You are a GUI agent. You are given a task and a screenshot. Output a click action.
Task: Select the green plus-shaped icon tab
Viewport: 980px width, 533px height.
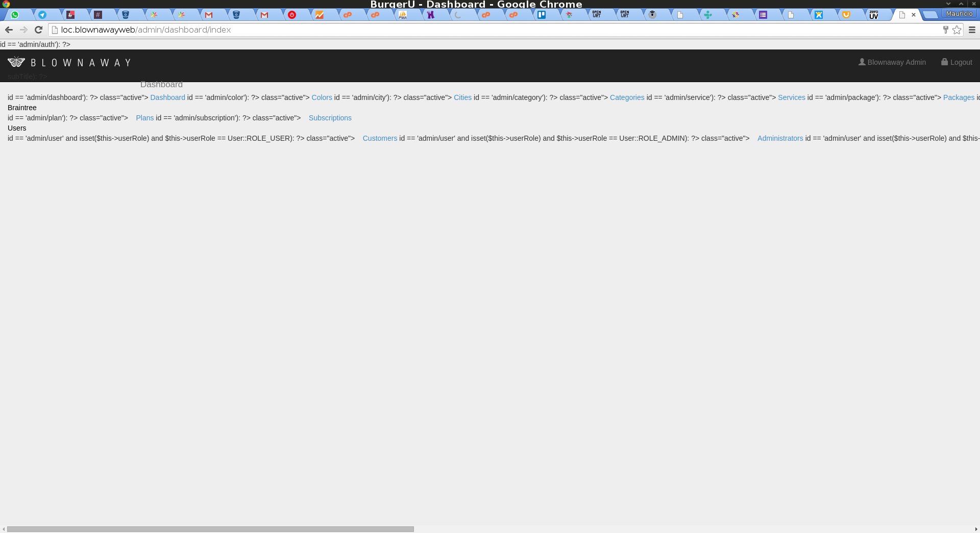coord(708,15)
